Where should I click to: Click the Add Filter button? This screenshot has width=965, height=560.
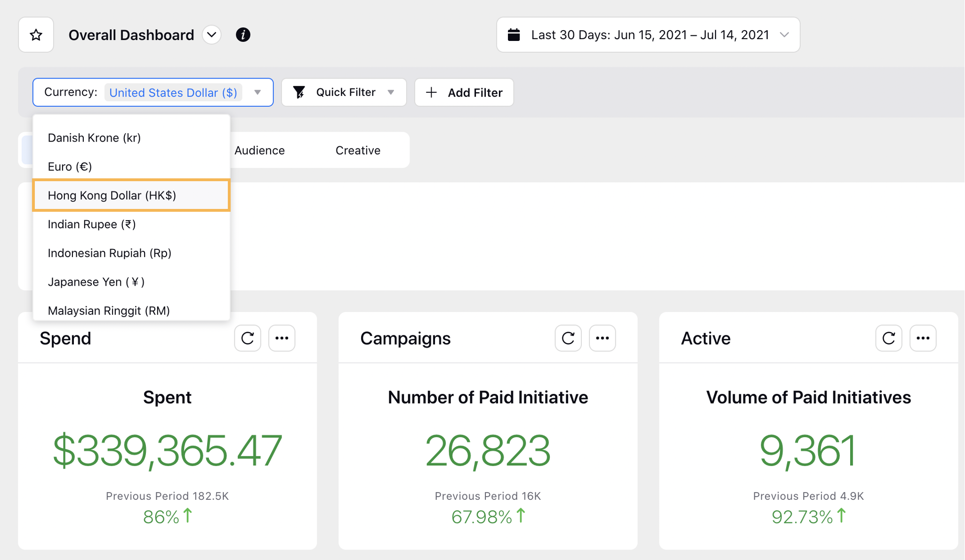(464, 92)
